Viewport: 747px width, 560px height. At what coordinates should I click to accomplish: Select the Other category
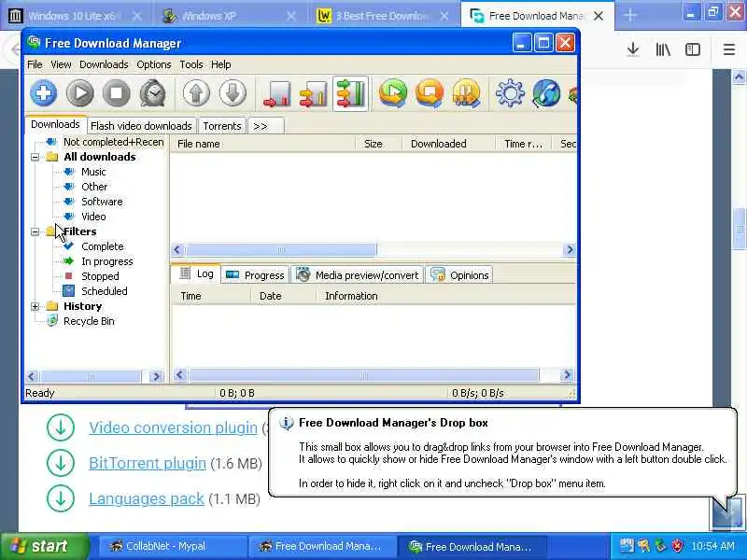(x=94, y=187)
